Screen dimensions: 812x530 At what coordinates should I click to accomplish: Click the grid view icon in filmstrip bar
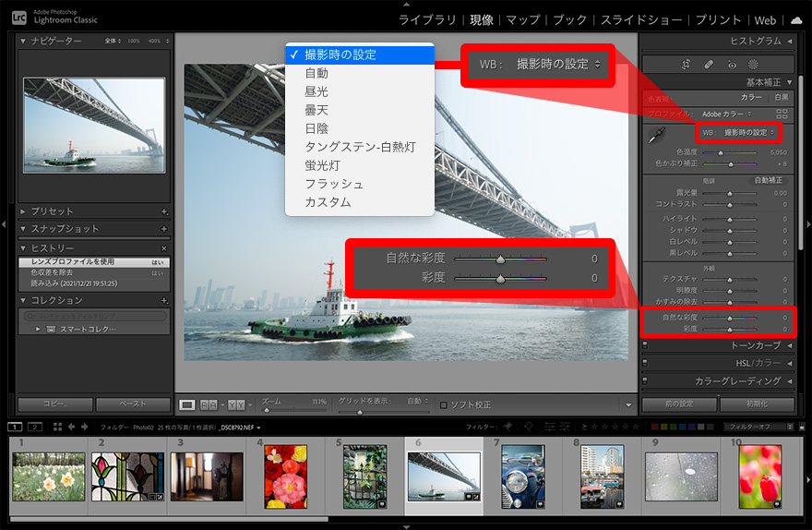point(57,428)
